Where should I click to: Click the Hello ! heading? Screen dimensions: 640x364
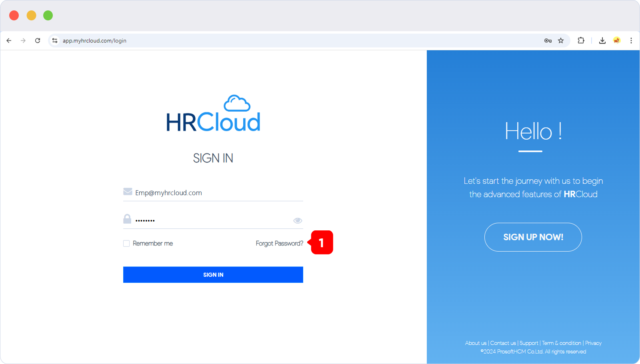click(533, 131)
